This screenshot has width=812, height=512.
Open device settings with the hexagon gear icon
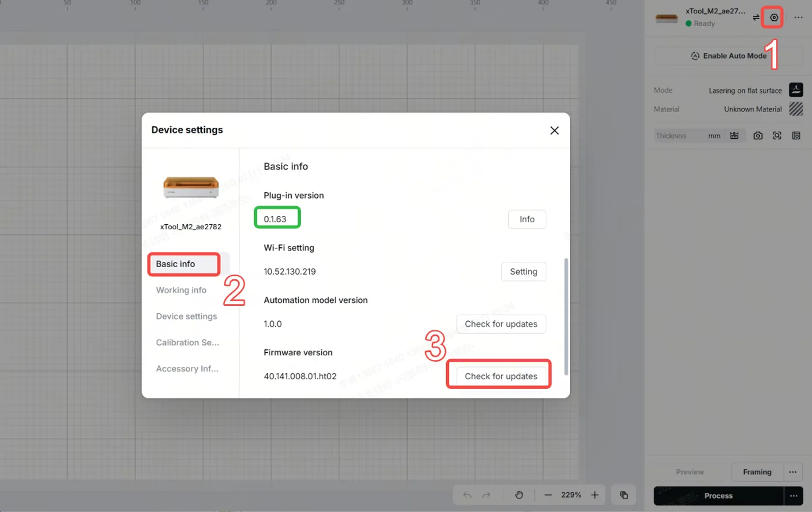(774, 17)
